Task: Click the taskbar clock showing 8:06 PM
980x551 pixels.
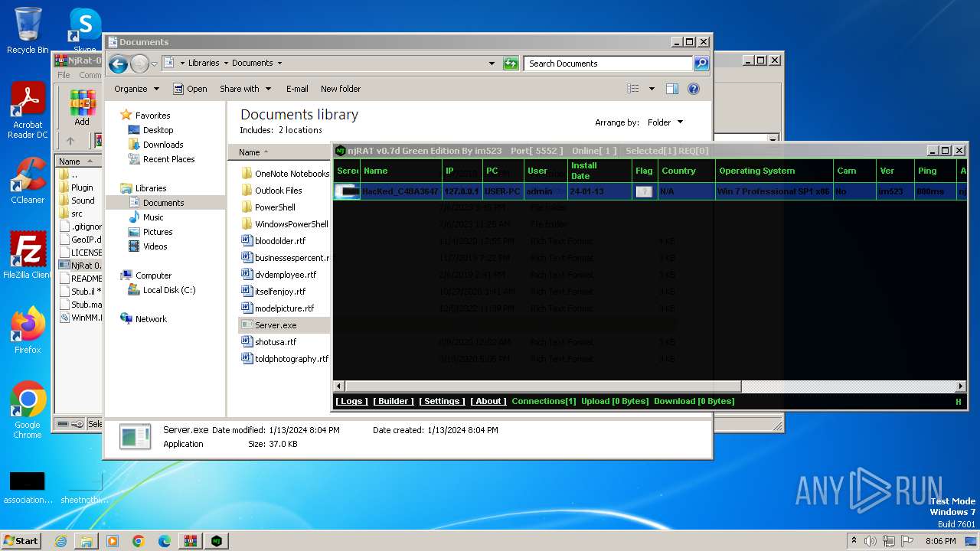Action: (x=940, y=541)
